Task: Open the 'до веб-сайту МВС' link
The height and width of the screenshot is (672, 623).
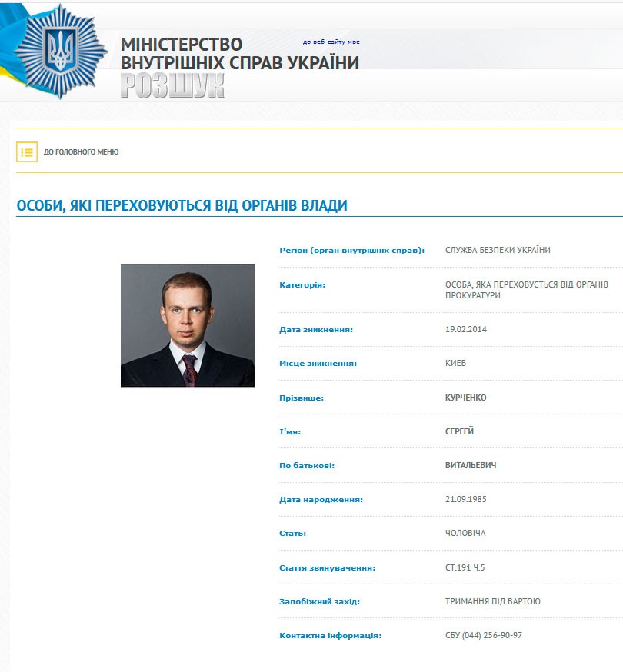Action: 331,42
